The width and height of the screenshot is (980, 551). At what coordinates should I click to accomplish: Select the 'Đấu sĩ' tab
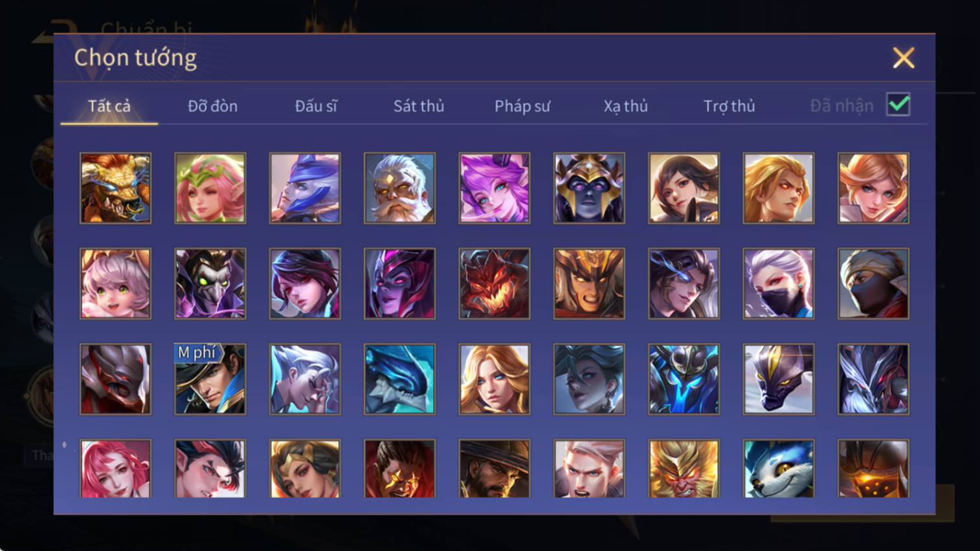[x=316, y=106]
